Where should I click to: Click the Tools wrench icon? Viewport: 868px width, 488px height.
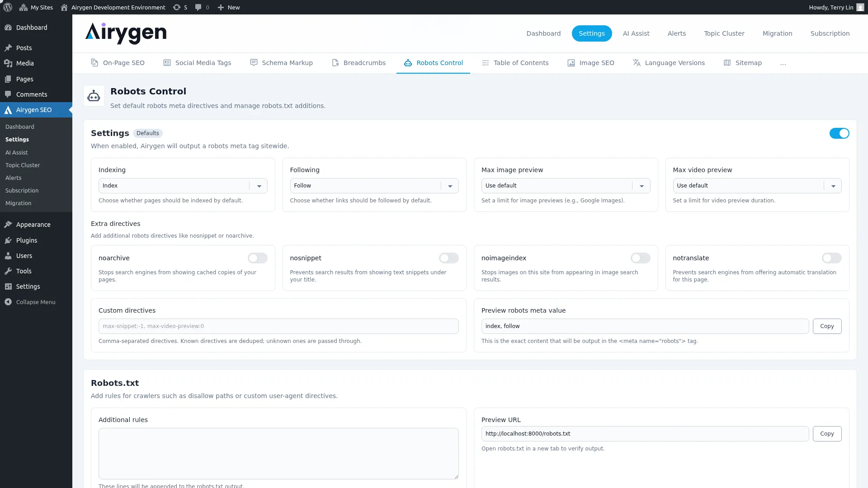click(8, 271)
